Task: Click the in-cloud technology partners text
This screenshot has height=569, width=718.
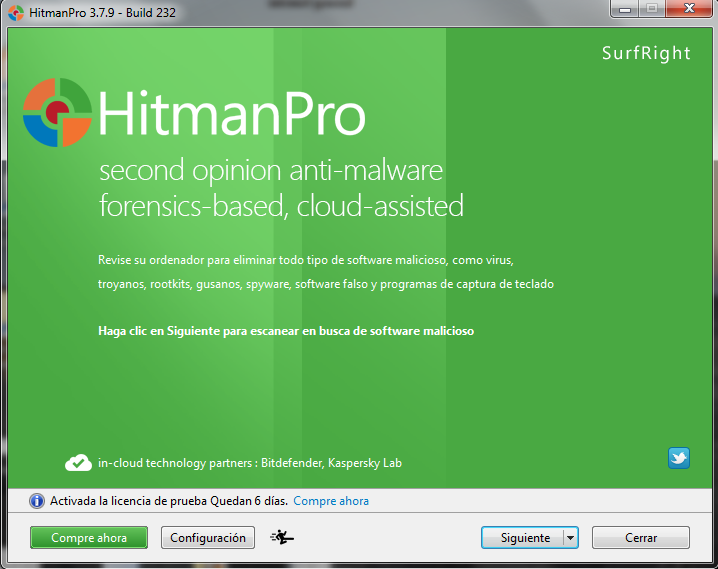Action: click(x=250, y=463)
